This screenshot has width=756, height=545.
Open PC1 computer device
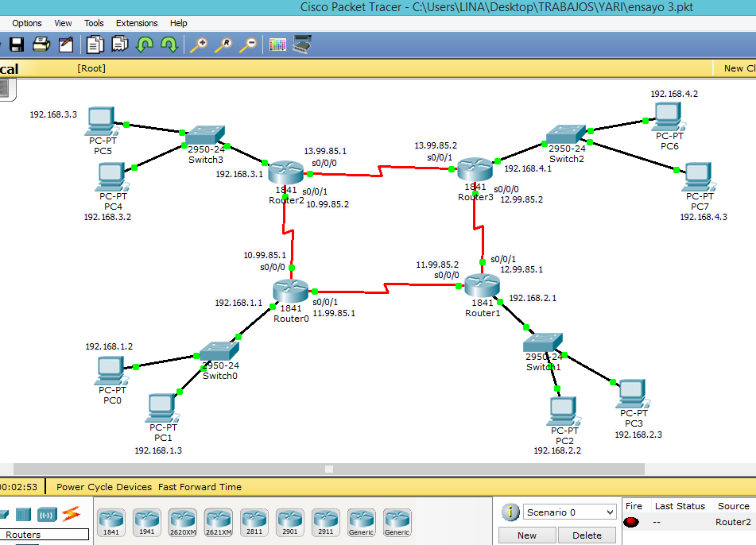coord(163,408)
